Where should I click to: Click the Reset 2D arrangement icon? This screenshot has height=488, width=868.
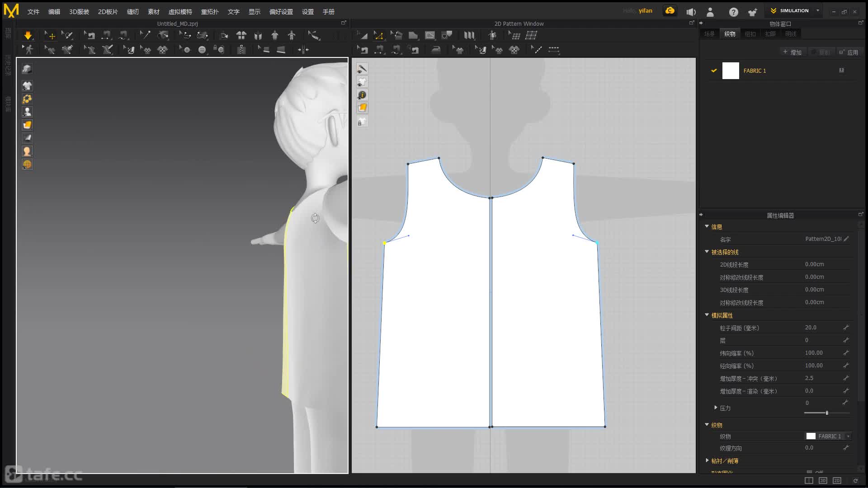[241, 35]
